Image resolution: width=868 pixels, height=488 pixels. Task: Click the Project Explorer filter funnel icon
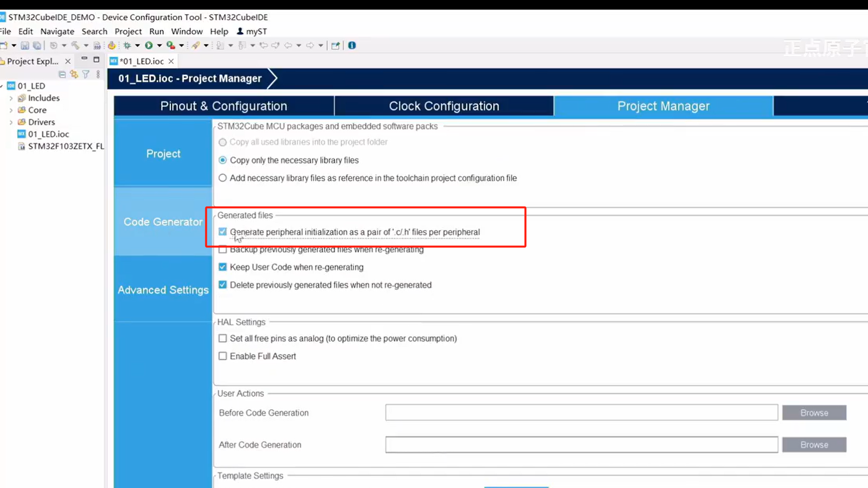pyautogui.click(x=86, y=74)
